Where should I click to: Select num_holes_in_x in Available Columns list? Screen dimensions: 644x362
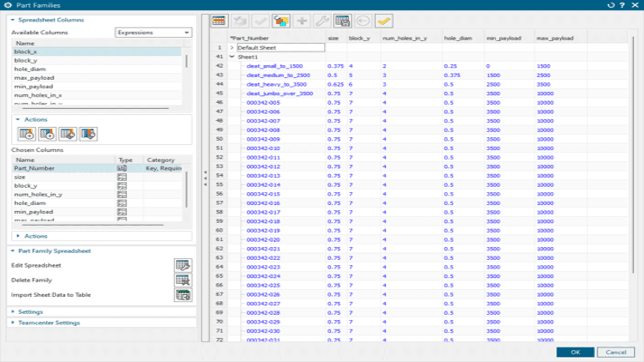[97, 95]
